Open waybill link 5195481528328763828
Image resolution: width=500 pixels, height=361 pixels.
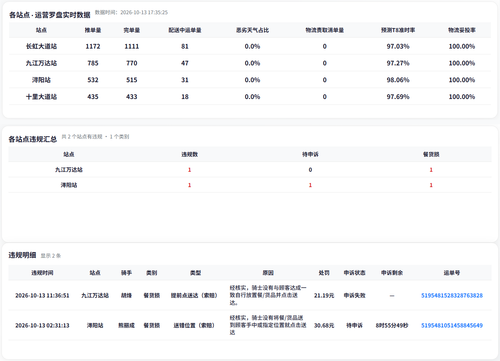pos(452,295)
